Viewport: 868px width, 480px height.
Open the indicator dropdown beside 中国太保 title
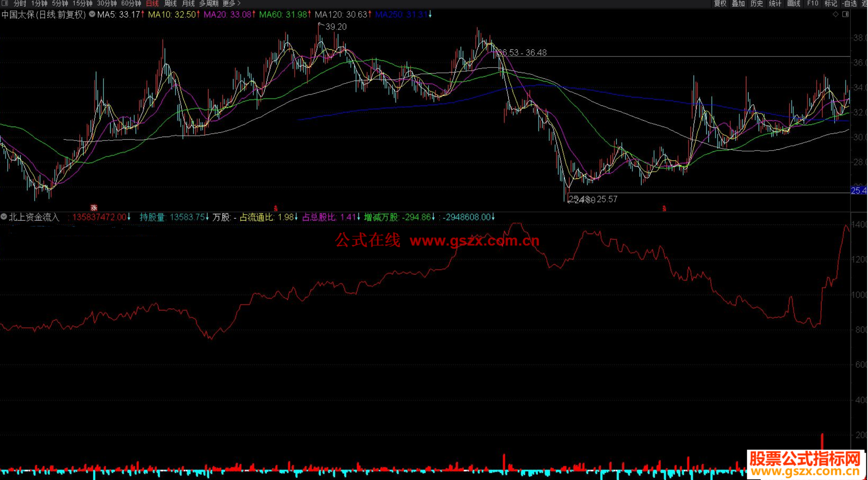[x=92, y=14]
